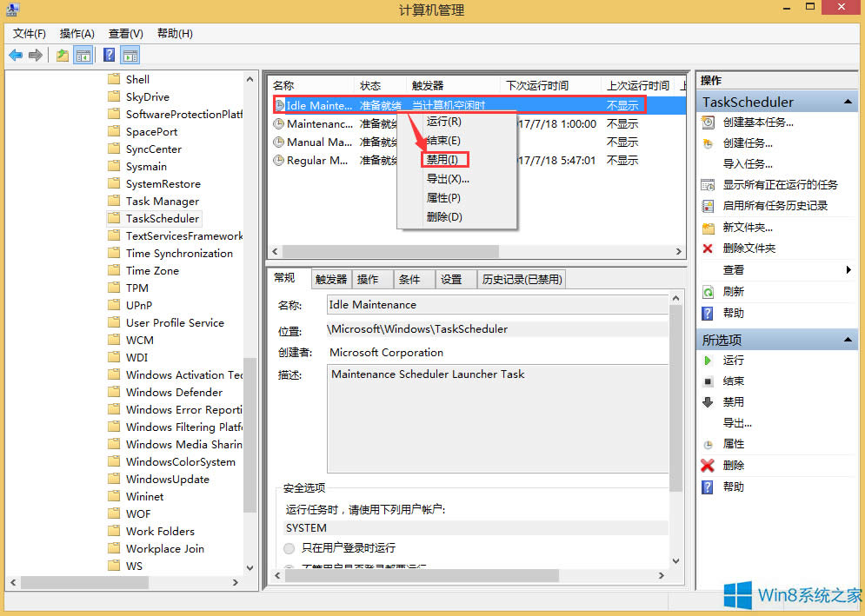The image size is (865, 616).
Task: Collapse the 所选项 section header
Action: point(849,339)
